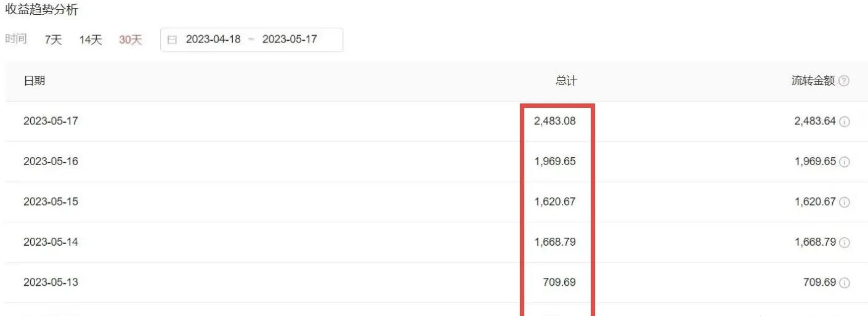This screenshot has height=316, width=868.
Task: Click the 2023-05-14 date cell
Action: pyautogui.click(x=51, y=242)
